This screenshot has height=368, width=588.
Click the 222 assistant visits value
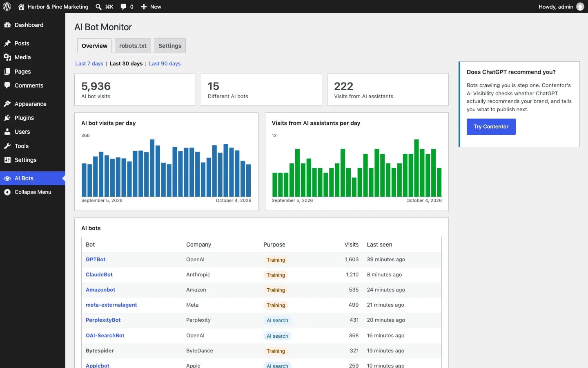coord(343,86)
